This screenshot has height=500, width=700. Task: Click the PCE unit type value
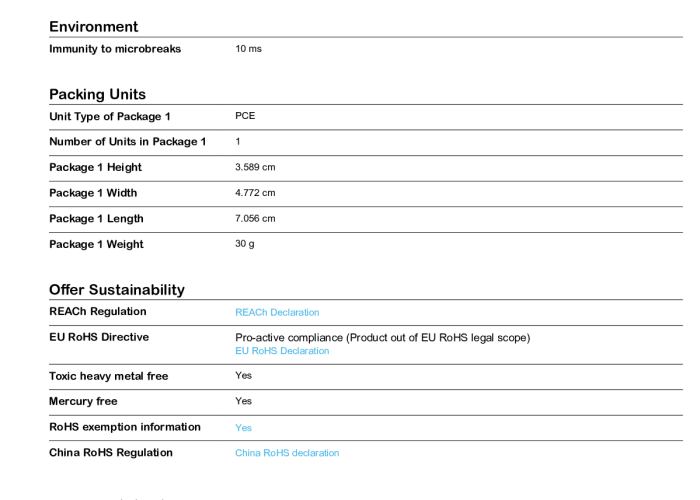click(245, 116)
